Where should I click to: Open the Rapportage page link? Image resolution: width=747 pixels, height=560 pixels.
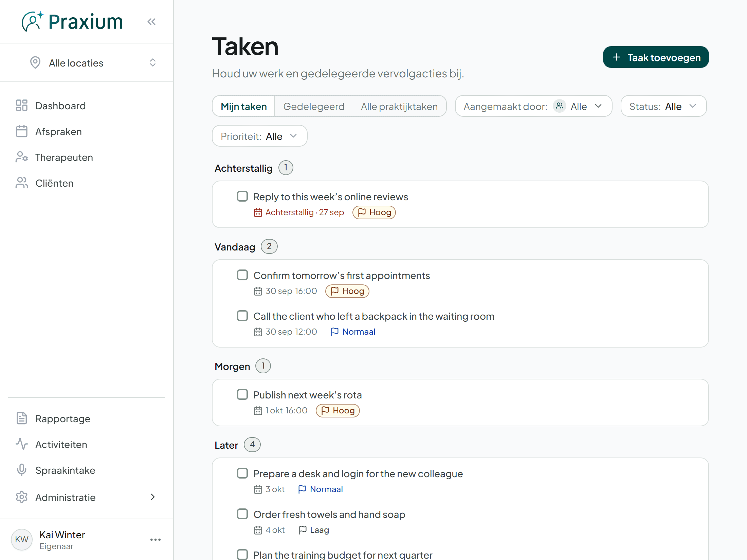pos(87,418)
